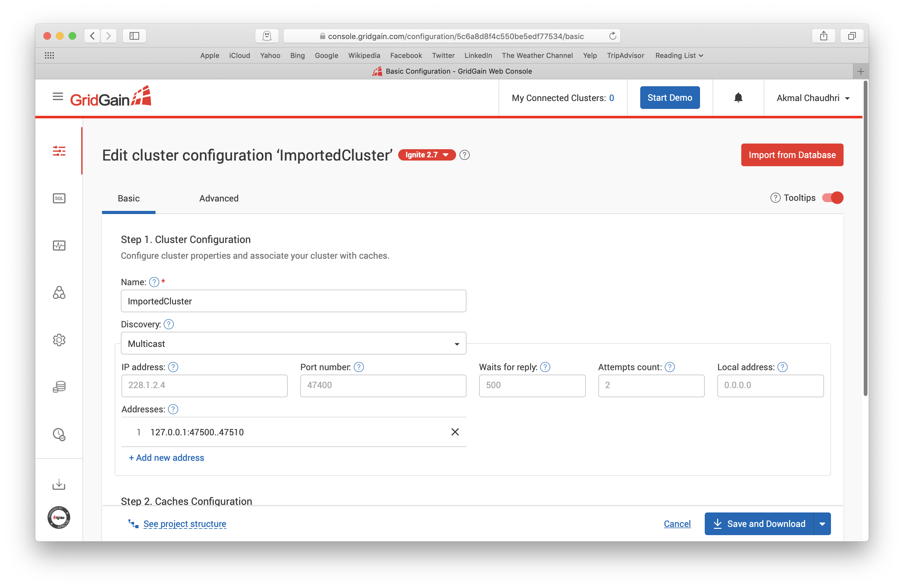Toggle the Tooltips switch off
The image size is (904, 588).
tap(832, 198)
